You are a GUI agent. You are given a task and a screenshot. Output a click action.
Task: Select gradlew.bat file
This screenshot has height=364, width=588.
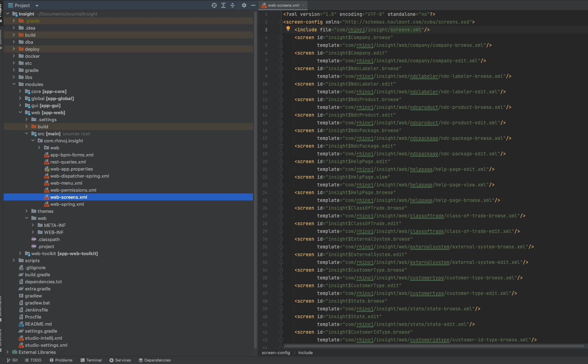(37, 303)
